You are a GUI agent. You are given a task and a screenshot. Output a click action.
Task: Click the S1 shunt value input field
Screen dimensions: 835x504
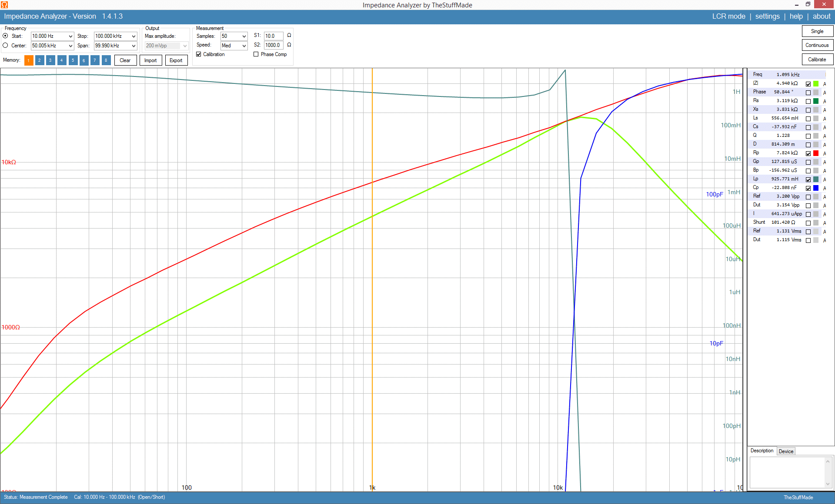[x=273, y=36]
